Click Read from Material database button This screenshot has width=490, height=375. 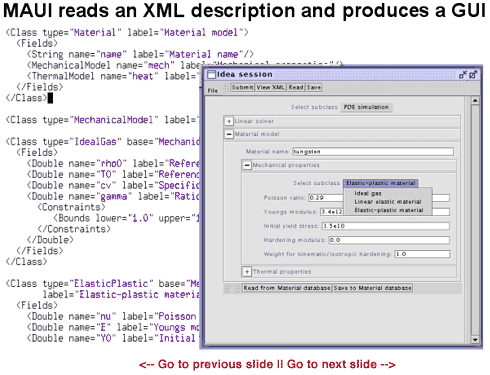(x=287, y=288)
